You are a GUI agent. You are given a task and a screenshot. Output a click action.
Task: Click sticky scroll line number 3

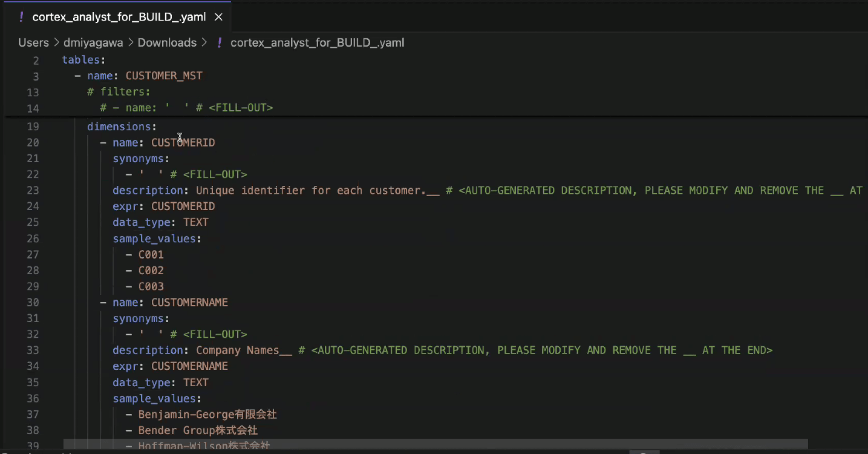coord(36,76)
